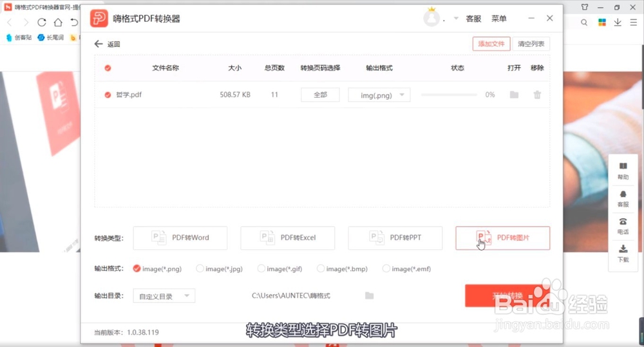Open browser downloads icon
The image size is (644, 347).
coord(618,23)
